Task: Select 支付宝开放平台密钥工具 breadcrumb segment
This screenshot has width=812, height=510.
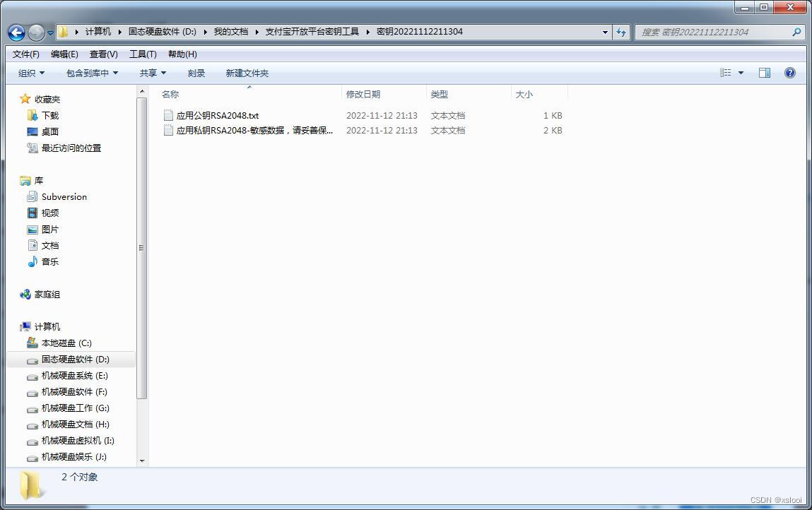Action: pyautogui.click(x=312, y=32)
